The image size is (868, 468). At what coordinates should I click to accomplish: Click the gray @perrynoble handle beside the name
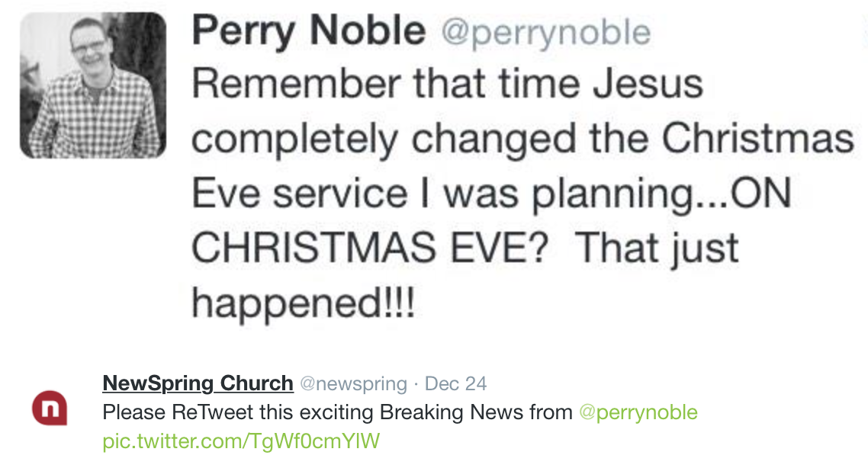point(545,34)
